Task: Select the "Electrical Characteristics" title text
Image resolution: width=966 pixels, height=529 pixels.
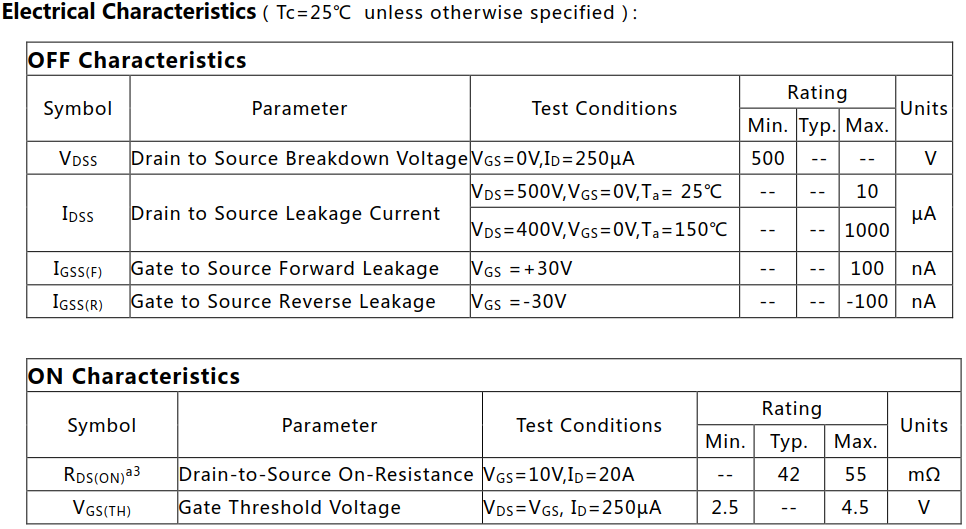Action: (x=129, y=13)
